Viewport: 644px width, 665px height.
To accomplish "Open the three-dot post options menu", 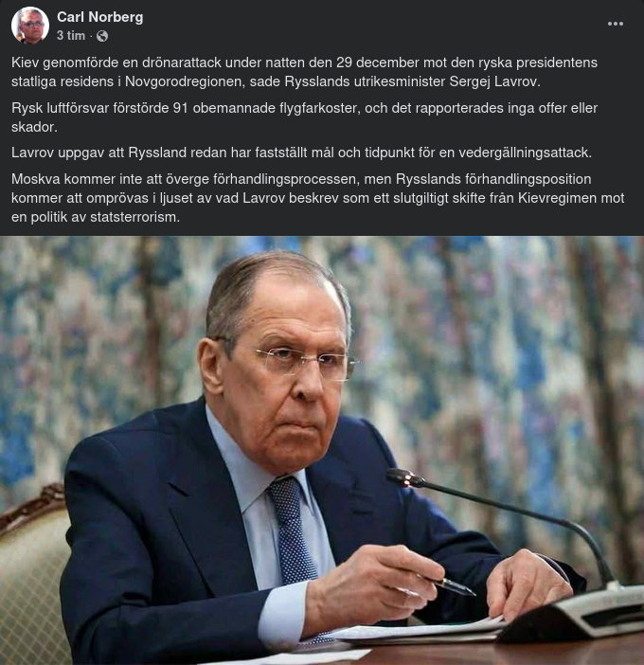I will pyautogui.click(x=616, y=24).
